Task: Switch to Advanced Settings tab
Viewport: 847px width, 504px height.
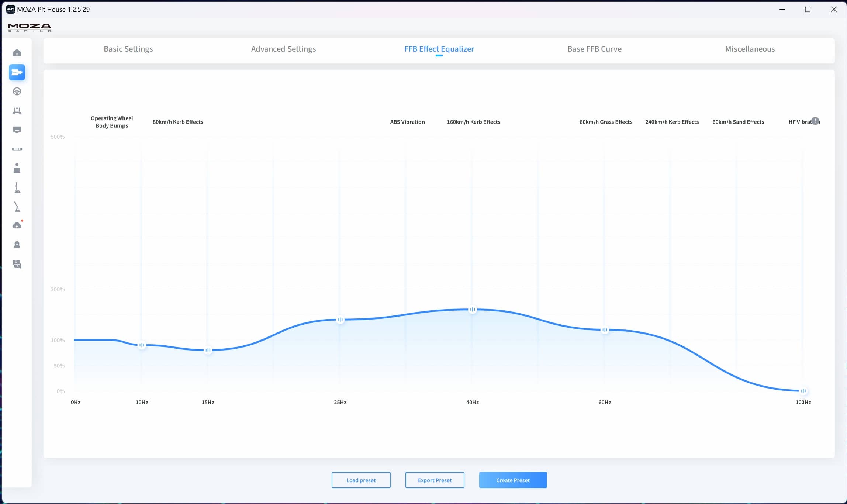Action: coord(283,49)
